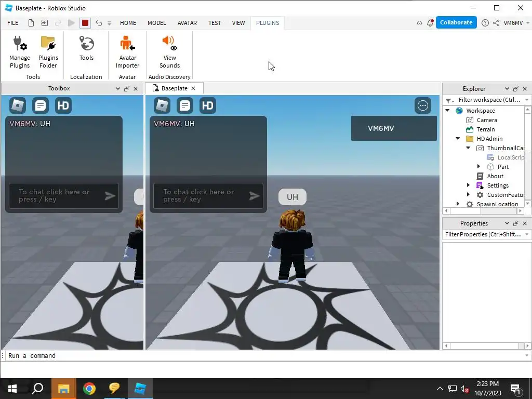Viewport: 532px width, 399px height.
Task: Click the Roblox menu icon in Toolbox panel view
Action: click(18, 105)
